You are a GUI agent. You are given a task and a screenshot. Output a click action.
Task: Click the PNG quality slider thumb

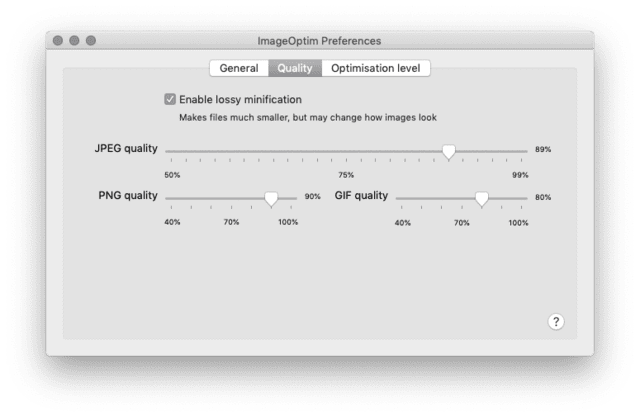271,199
